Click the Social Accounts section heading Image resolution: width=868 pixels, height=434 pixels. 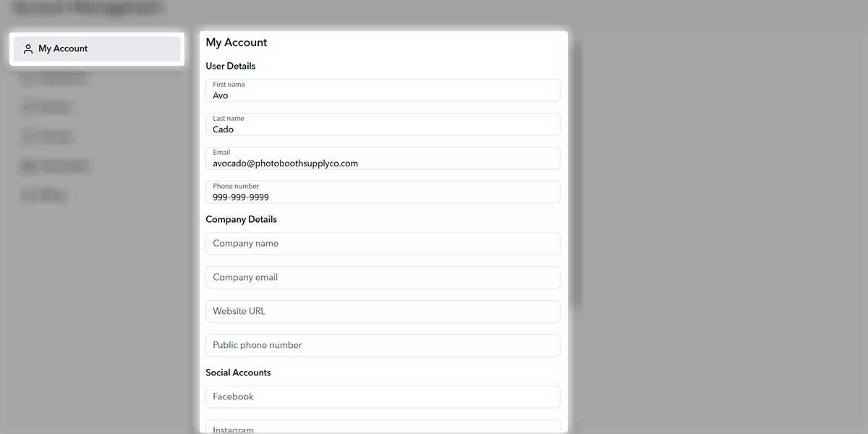(238, 373)
